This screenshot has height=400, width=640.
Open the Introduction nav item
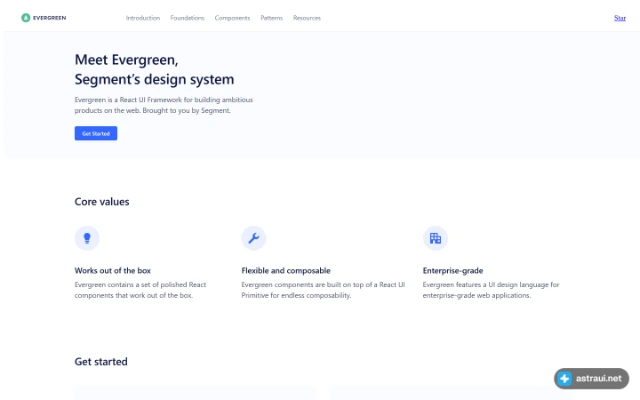(143, 18)
